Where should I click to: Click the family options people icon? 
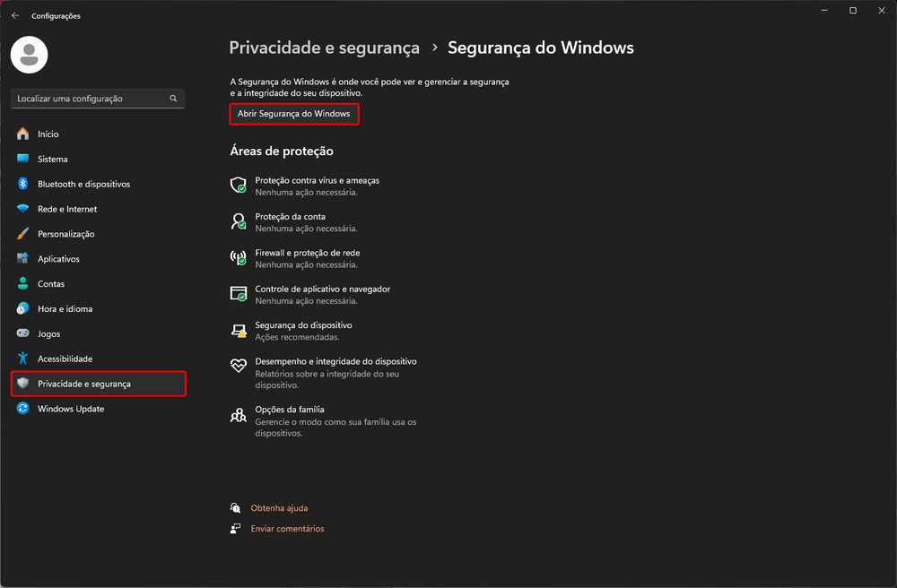click(238, 415)
